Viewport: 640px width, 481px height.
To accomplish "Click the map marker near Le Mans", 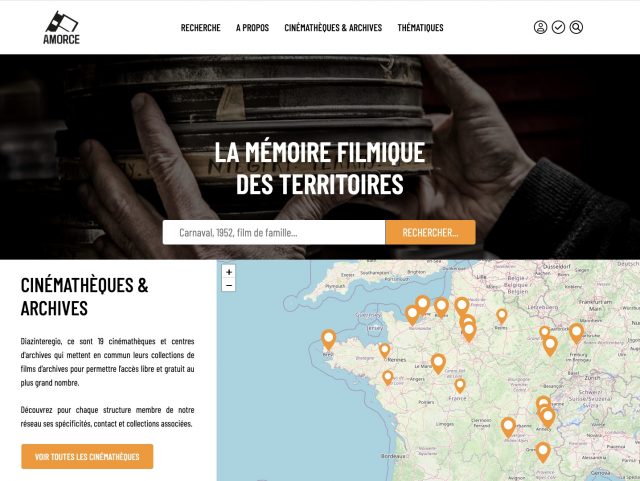I will coord(438,363).
